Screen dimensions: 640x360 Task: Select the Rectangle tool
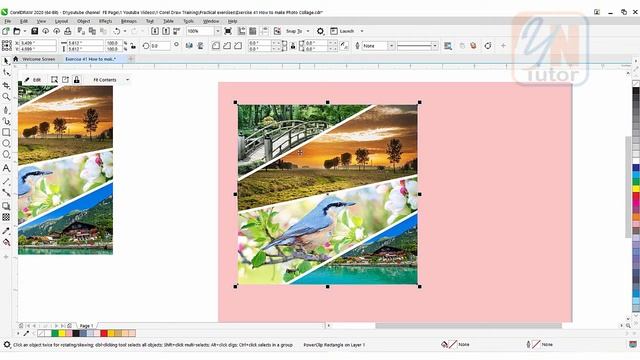tap(6, 132)
